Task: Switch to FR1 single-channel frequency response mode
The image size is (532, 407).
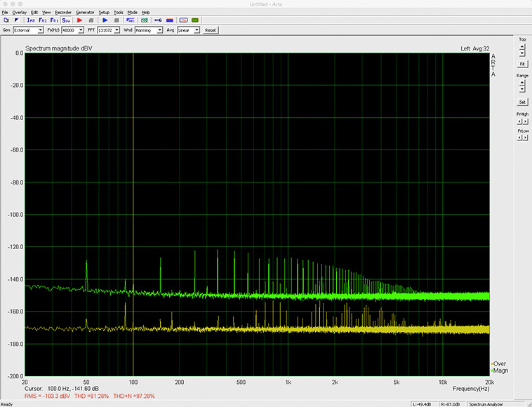Action: pyautogui.click(x=54, y=20)
